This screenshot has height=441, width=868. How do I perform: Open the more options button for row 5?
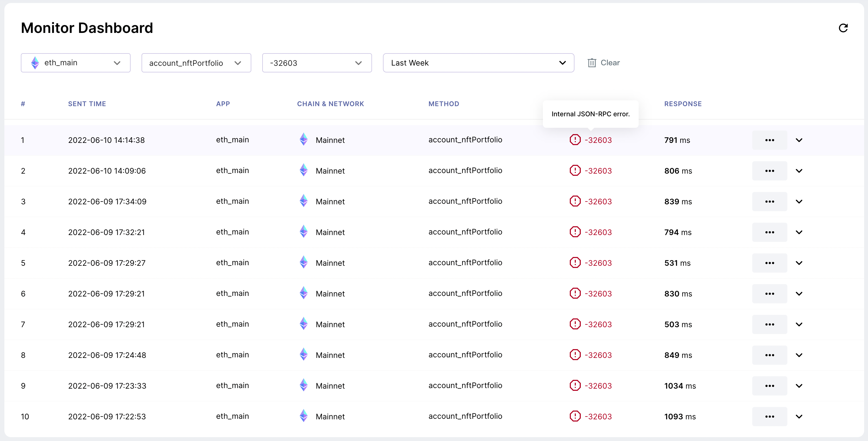click(769, 263)
